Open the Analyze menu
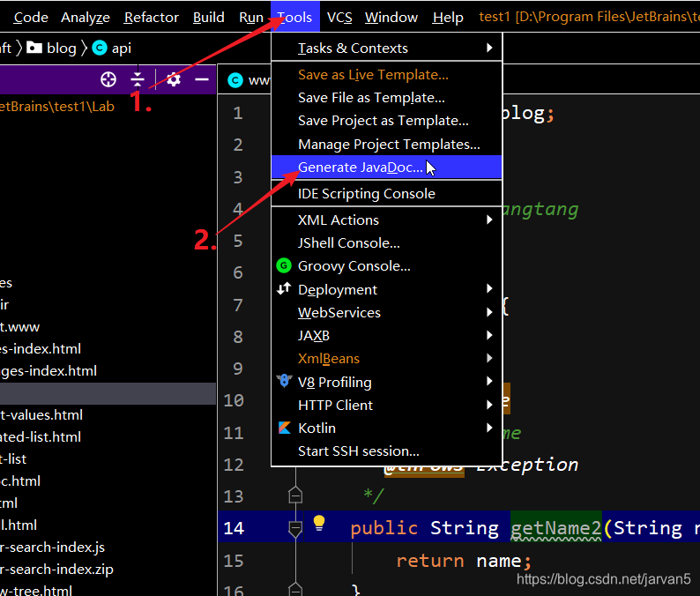700x596 pixels. [86, 17]
